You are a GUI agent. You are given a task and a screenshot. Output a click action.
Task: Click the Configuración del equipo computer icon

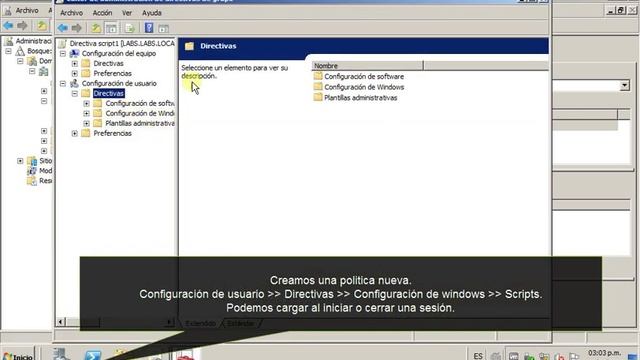[x=74, y=53]
